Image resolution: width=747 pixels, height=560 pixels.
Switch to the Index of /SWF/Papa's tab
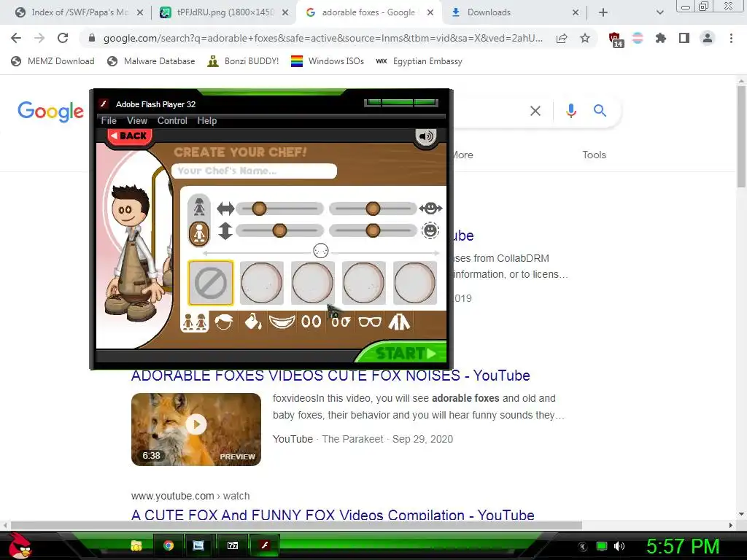click(79, 12)
